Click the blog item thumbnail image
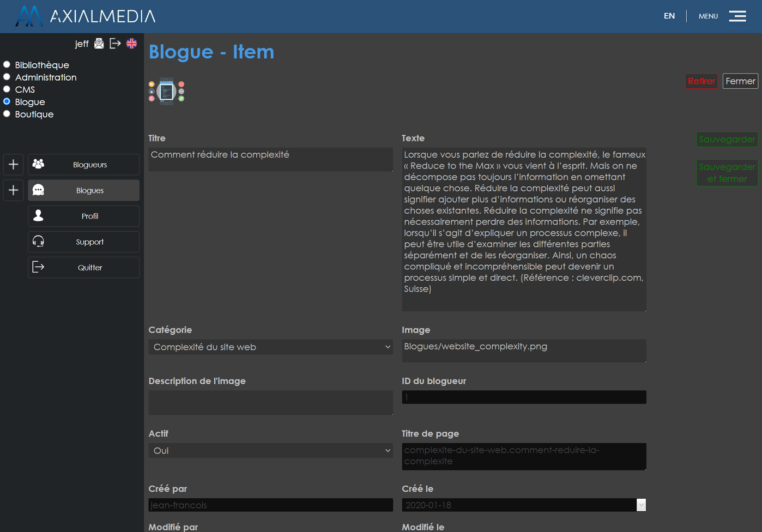 [166, 92]
